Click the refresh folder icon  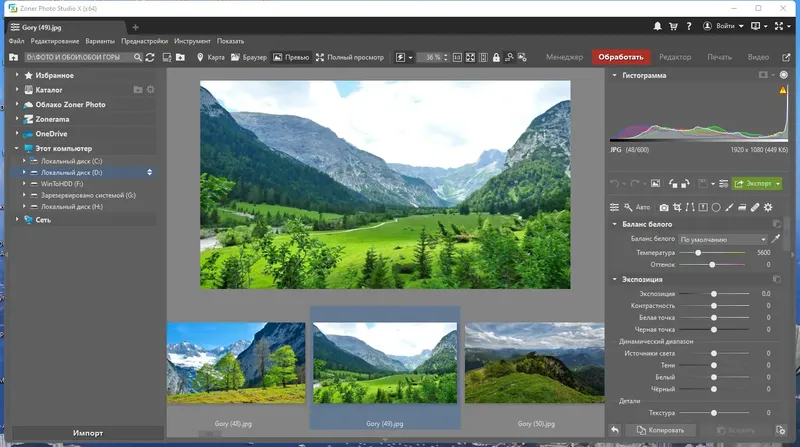click(x=150, y=57)
